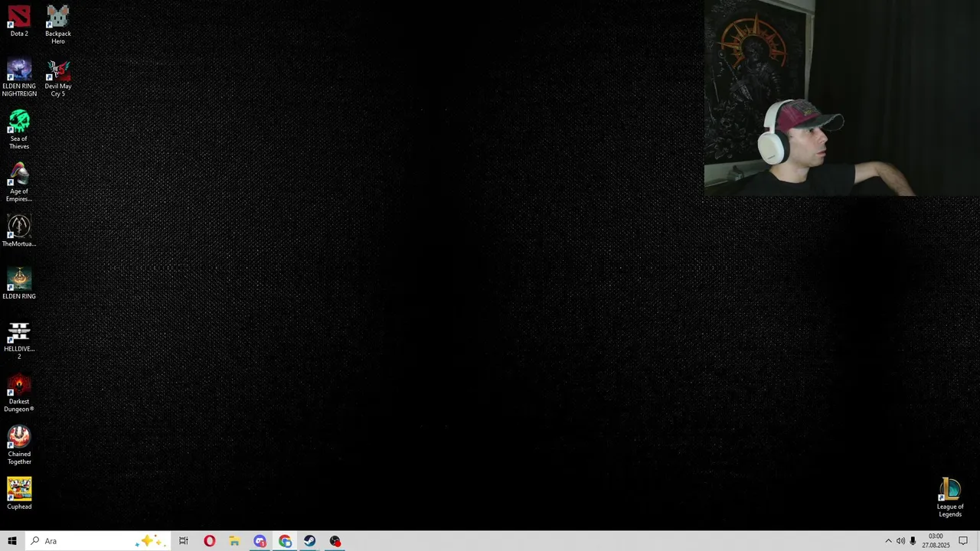Open the notification Action Center
Screen dimensions: 980x551
coord(963,541)
